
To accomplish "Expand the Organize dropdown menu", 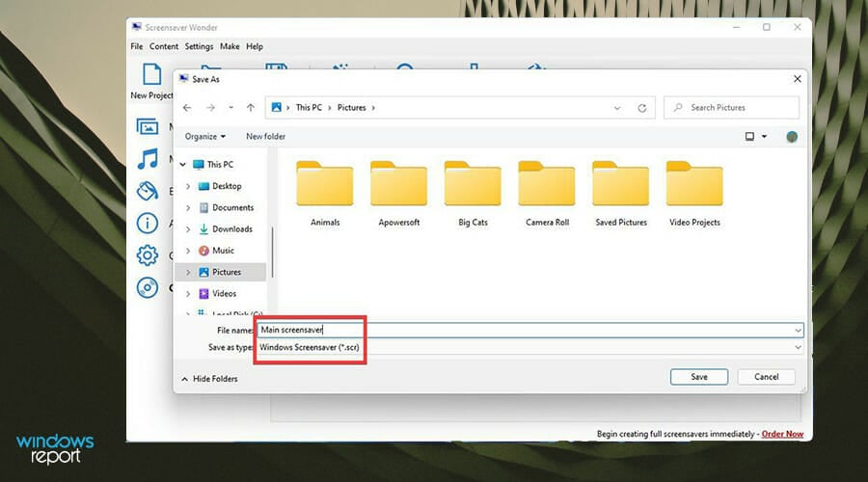I will point(205,136).
